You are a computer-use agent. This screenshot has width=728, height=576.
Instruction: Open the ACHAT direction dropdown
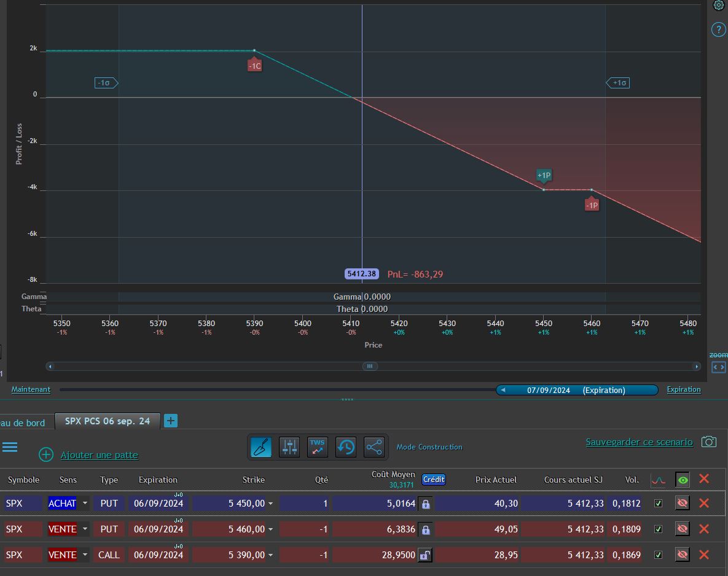click(85, 503)
